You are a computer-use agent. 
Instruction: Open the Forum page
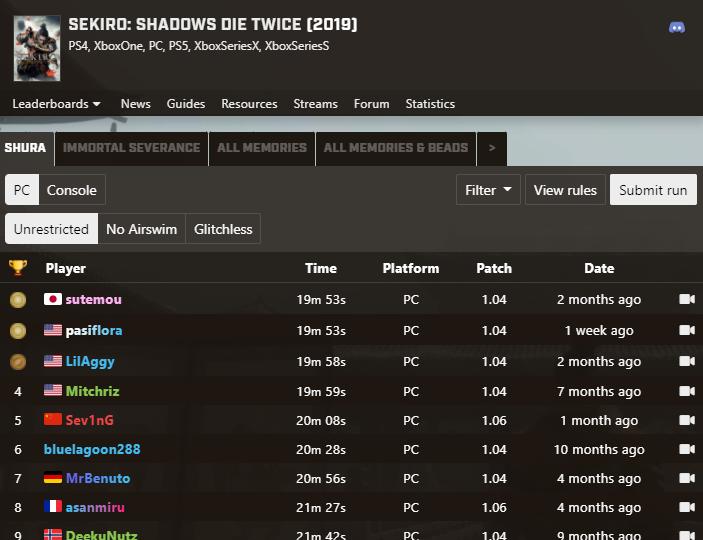tap(371, 104)
